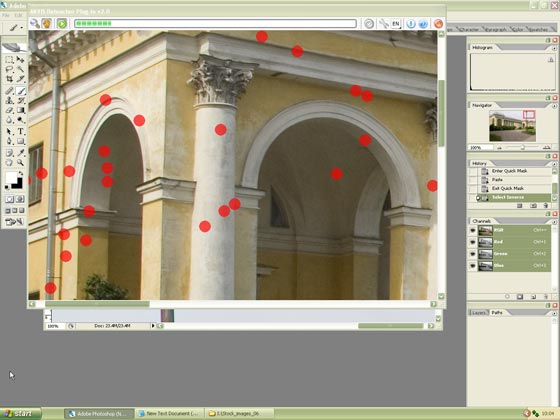The width and height of the screenshot is (560, 420).
Task: Switch to the Paths tab
Action: (x=497, y=312)
